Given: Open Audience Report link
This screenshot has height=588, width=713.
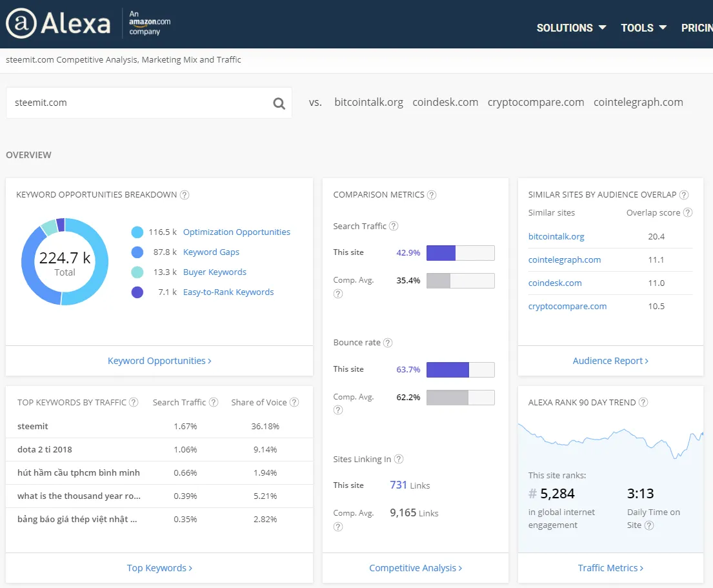Looking at the screenshot, I should point(610,361).
